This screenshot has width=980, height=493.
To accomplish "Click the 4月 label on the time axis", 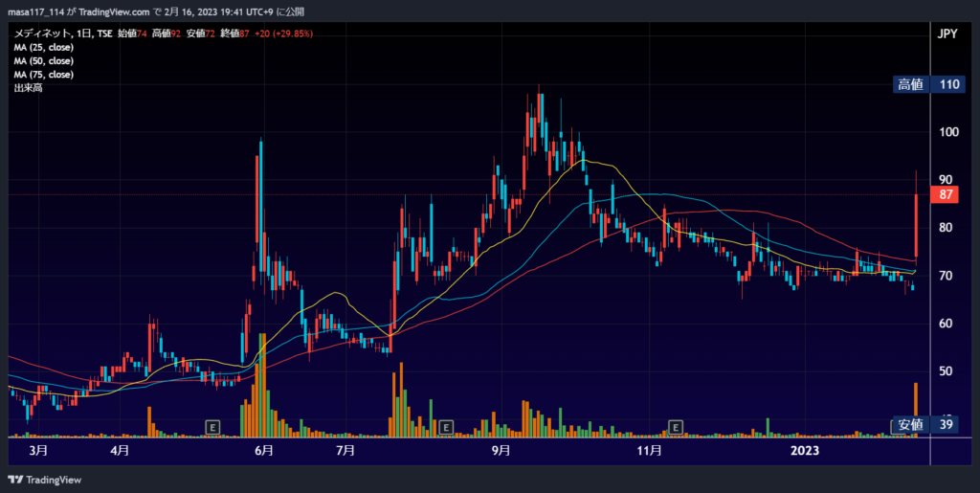I will pyautogui.click(x=120, y=451).
